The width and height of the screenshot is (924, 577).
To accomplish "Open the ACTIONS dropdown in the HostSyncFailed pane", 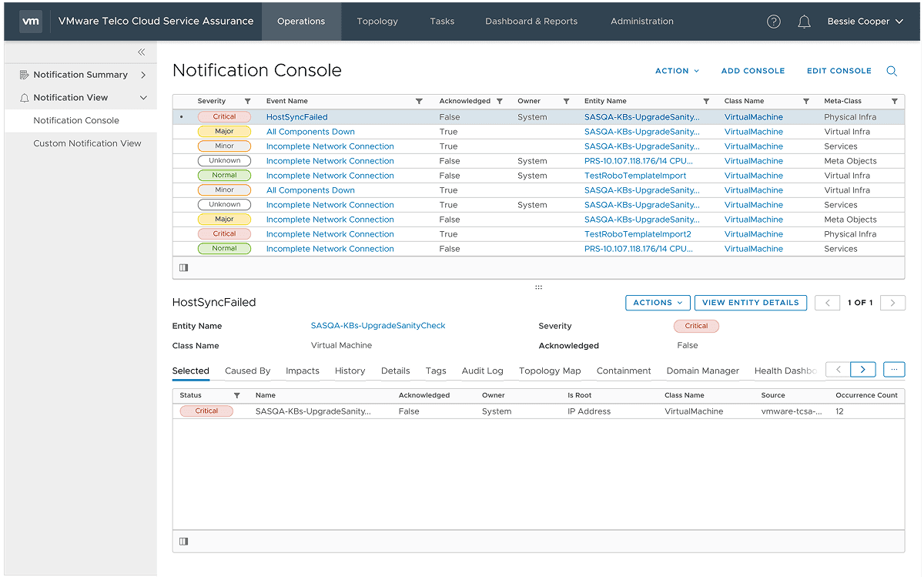I will click(658, 303).
